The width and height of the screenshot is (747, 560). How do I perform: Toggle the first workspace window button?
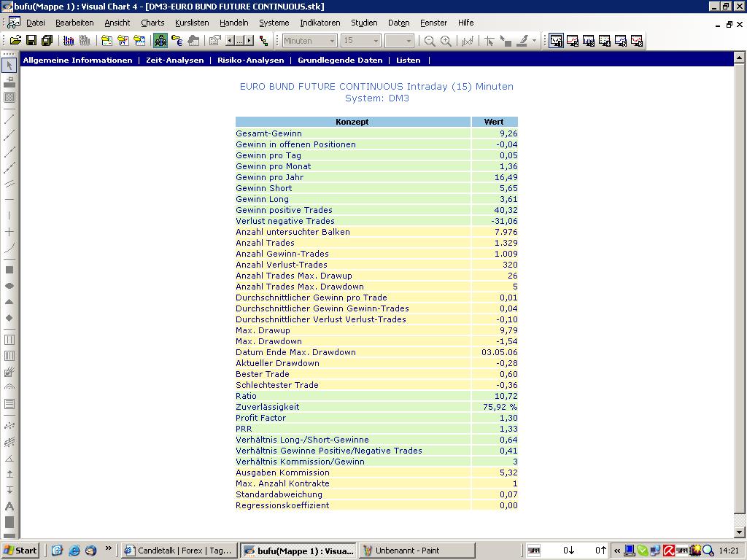557,41
